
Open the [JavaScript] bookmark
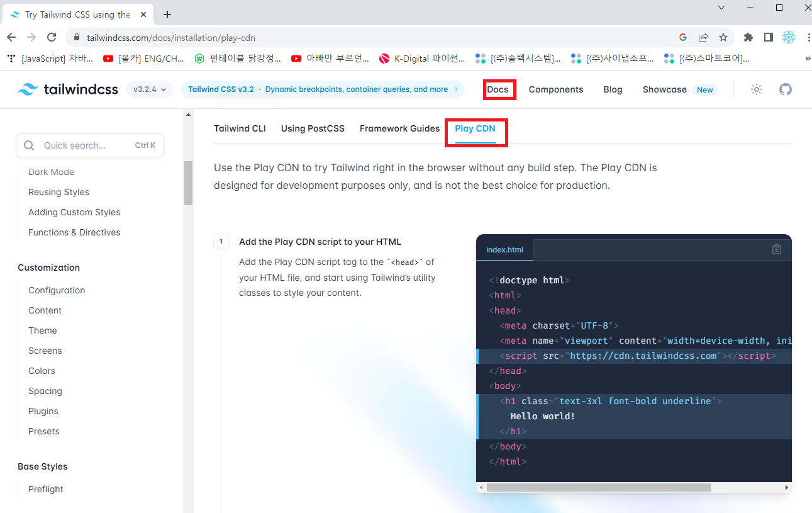point(50,59)
